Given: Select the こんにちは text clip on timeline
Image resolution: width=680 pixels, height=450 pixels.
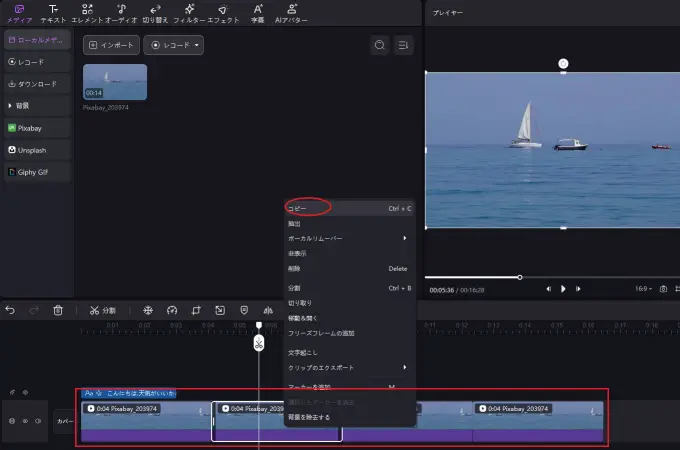Looking at the screenshot, I should (x=129, y=393).
